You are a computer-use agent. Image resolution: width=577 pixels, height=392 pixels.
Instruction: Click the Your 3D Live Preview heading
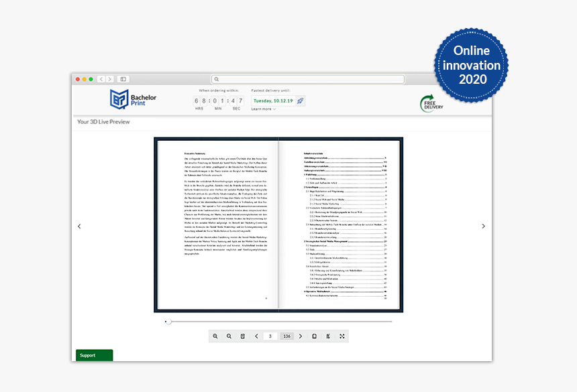(103, 121)
